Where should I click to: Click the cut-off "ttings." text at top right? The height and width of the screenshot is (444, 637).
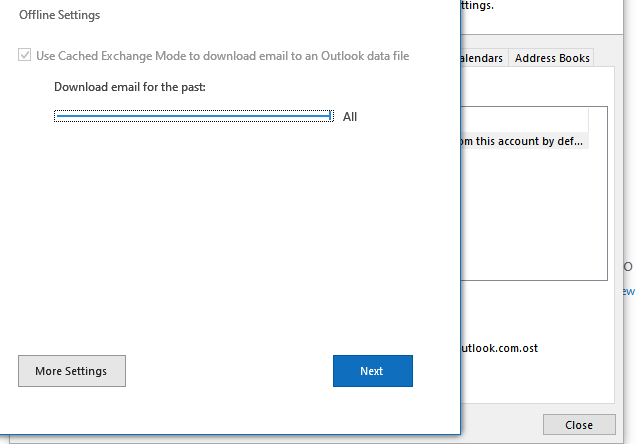tap(478, 5)
